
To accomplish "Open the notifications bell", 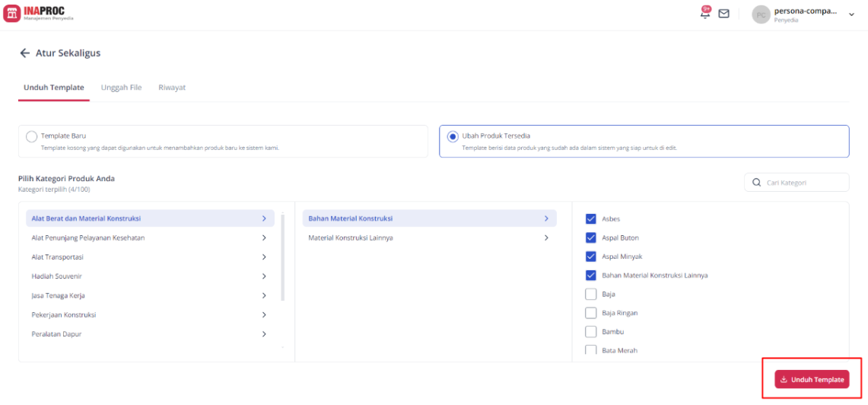I will click(705, 13).
